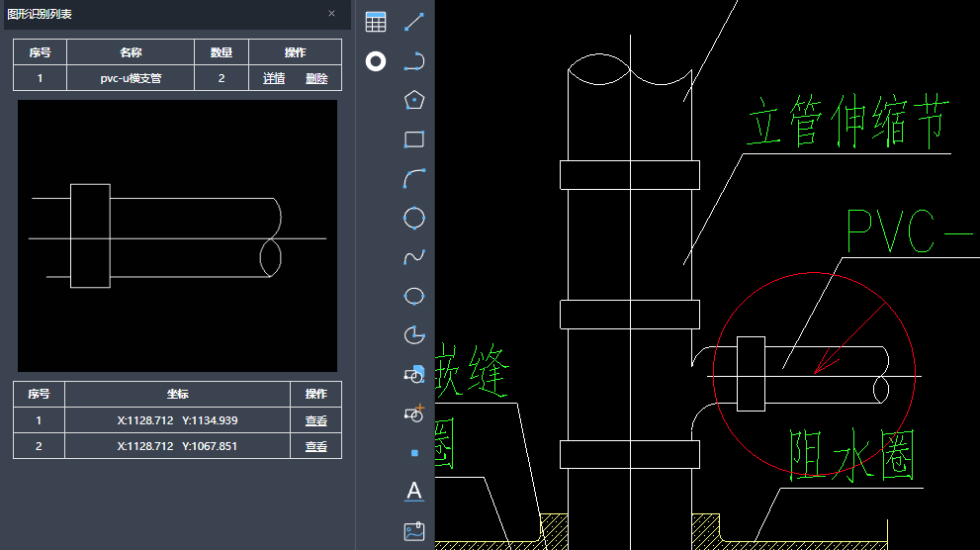Image resolution: width=980 pixels, height=550 pixels.
Task: Select the Arc tool
Action: pyautogui.click(x=414, y=179)
